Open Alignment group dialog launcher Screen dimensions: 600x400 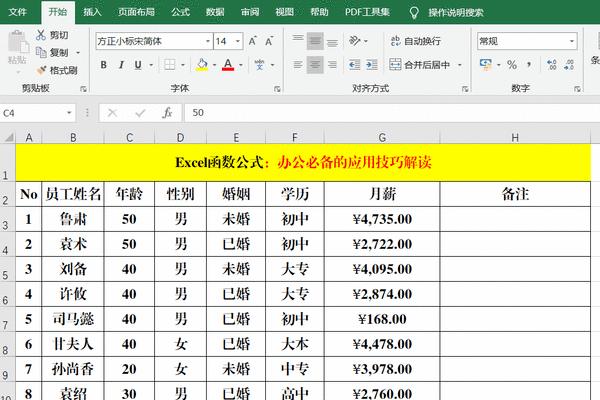coord(465,89)
